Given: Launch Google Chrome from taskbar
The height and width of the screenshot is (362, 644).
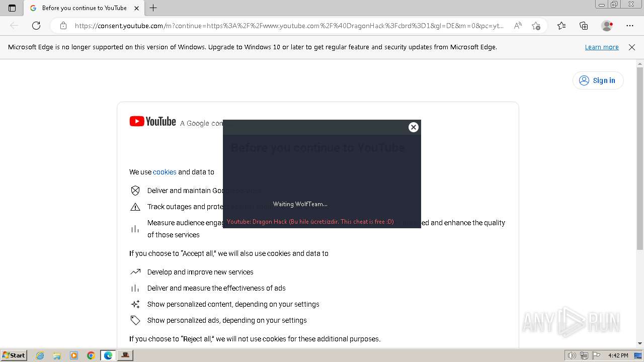Looking at the screenshot, I should 91,355.
